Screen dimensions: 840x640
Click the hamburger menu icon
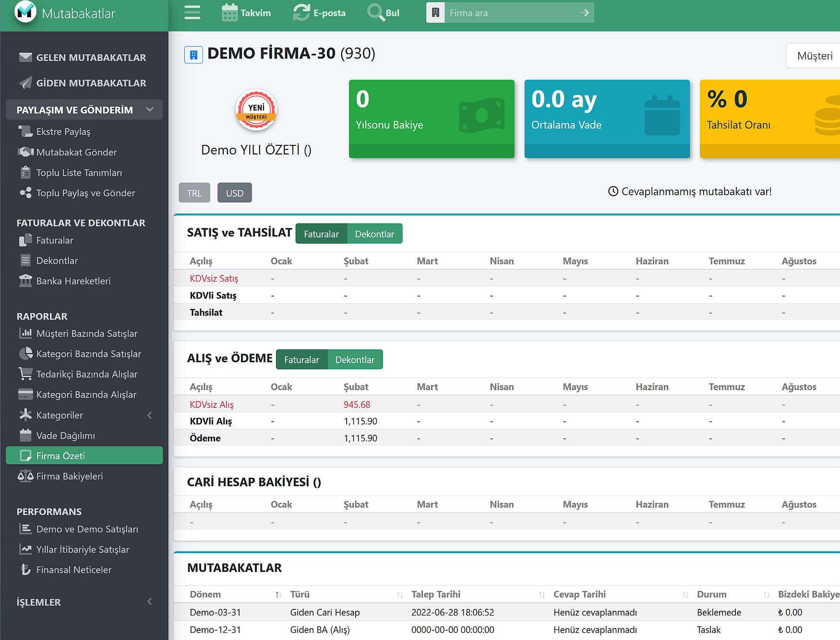(192, 12)
